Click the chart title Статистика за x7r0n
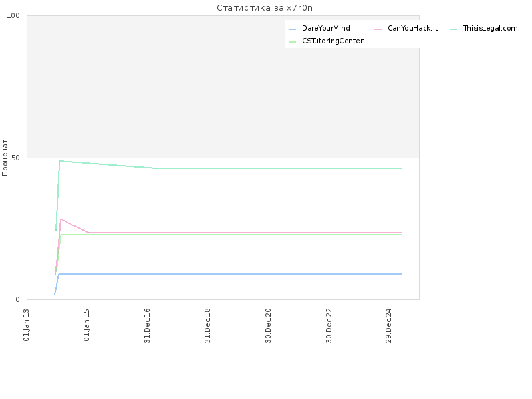Viewport: 532px width, 399px height. tap(265, 8)
